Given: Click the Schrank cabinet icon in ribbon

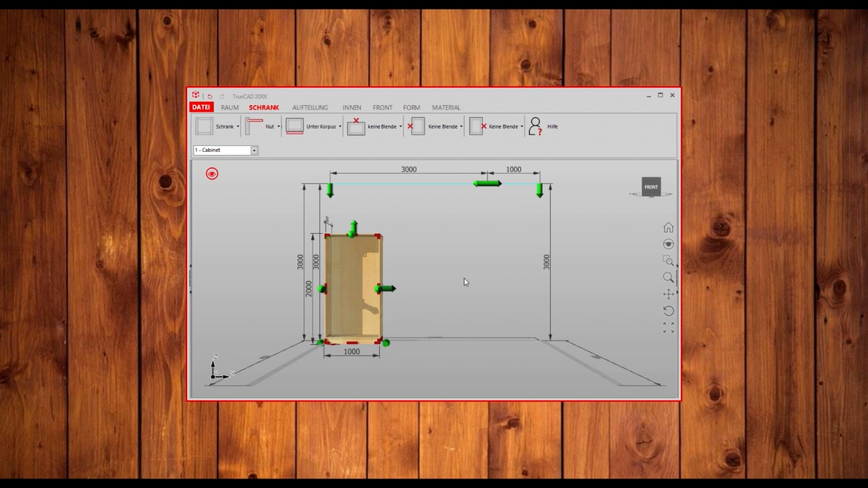Looking at the screenshot, I should click(x=204, y=126).
